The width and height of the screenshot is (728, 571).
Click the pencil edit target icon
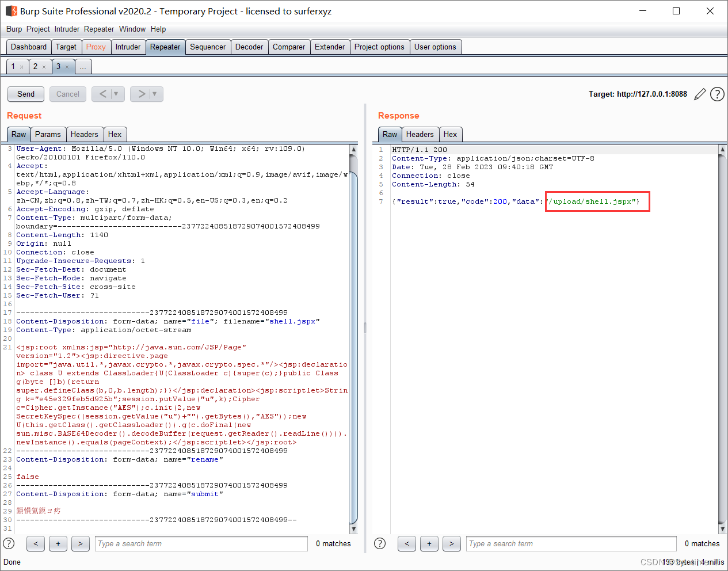[x=700, y=94]
